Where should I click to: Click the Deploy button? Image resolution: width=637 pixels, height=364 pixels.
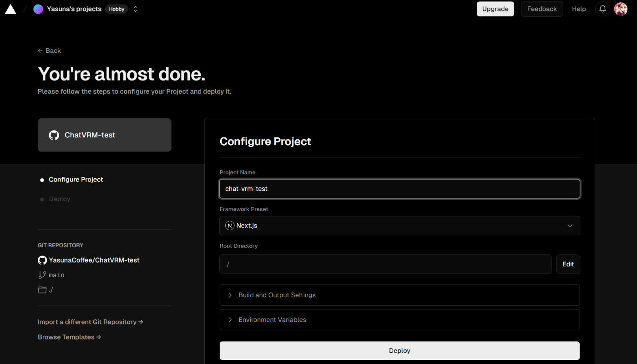point(399,351)
